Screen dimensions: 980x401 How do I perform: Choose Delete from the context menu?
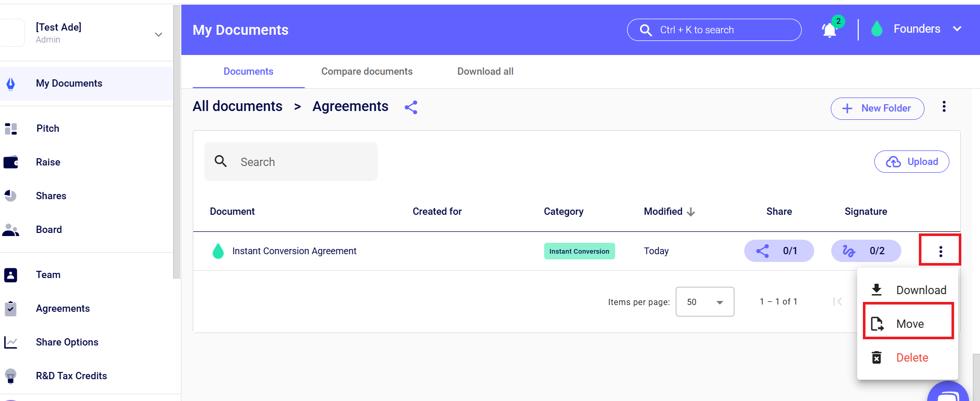911,357
